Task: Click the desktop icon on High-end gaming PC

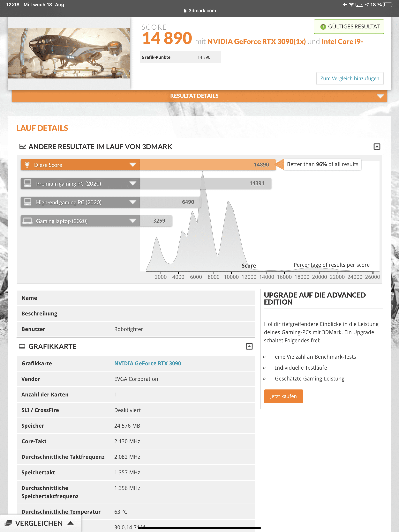Action: point(28,202)
